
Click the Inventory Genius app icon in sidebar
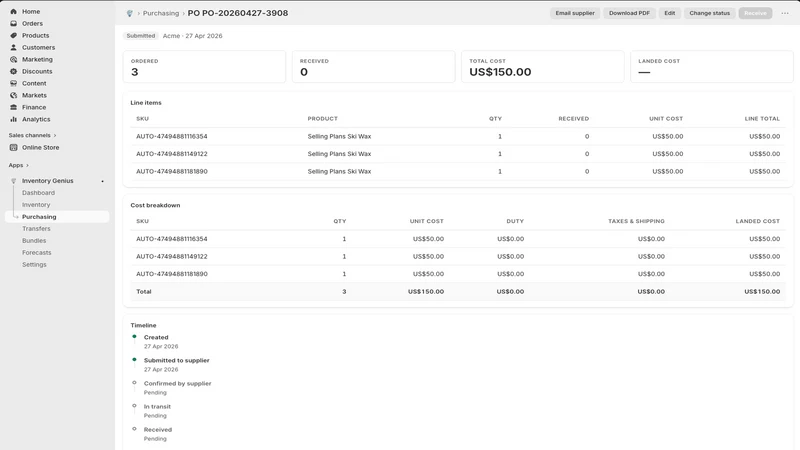13,181
